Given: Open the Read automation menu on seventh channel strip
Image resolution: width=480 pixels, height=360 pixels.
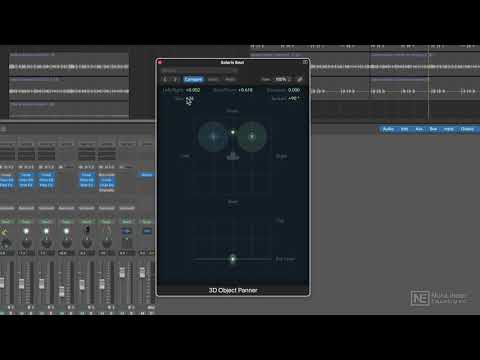Looking at the screenshot, I should click(x=127, y=221).
